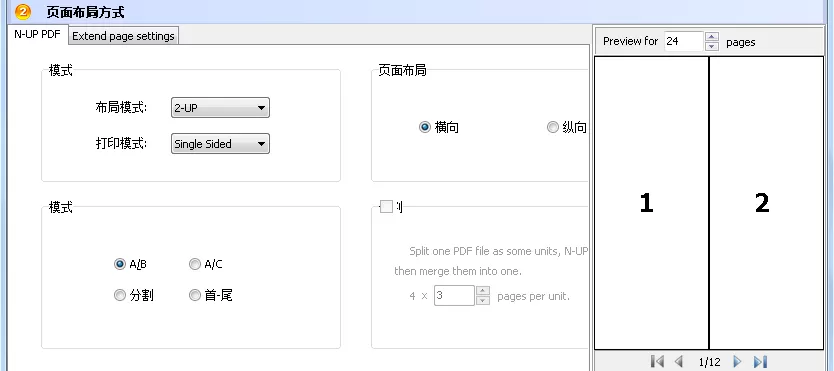Click the 页面布局 group title
This screenshot has width=834, height=371.
tap(402, 70)
